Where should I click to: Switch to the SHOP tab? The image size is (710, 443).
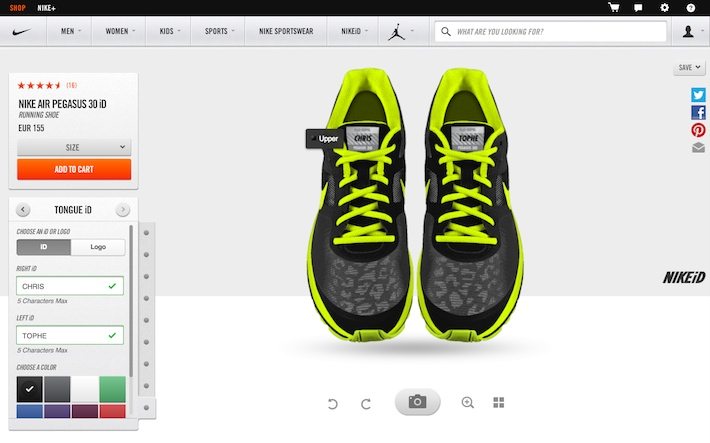17,8
